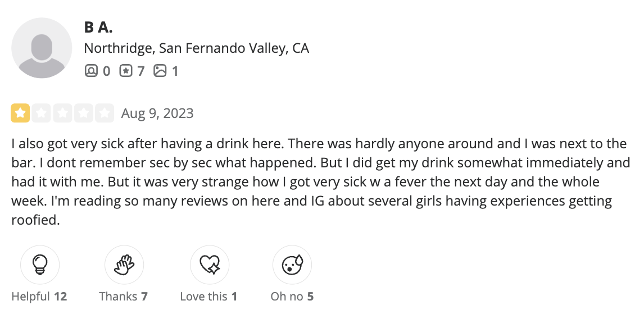This screenshot has width=644, height=328.
Task: Click the Oh no shocked face icon
Action: tap(292, 265)
